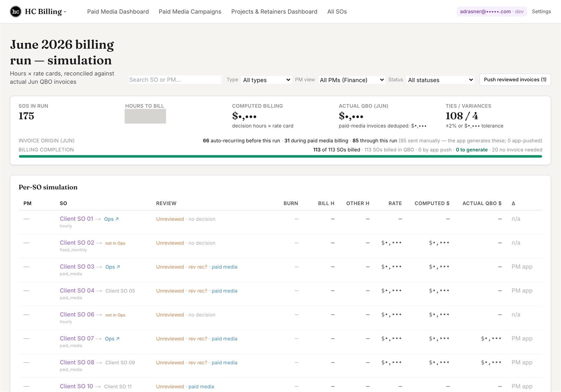Open Client SO 01 link
The image size is (561, 392).
point(76,219)
